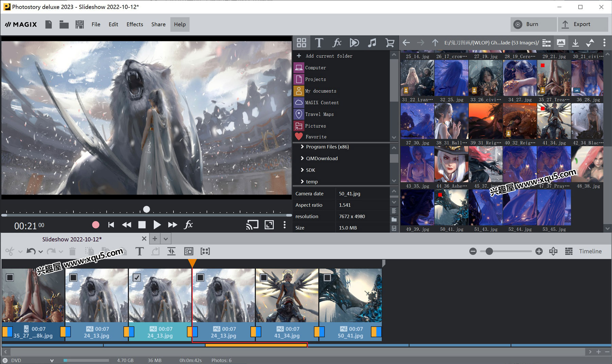Zoom in timeline with plus button
Screen dimensions: 612x364
[539, 251]
